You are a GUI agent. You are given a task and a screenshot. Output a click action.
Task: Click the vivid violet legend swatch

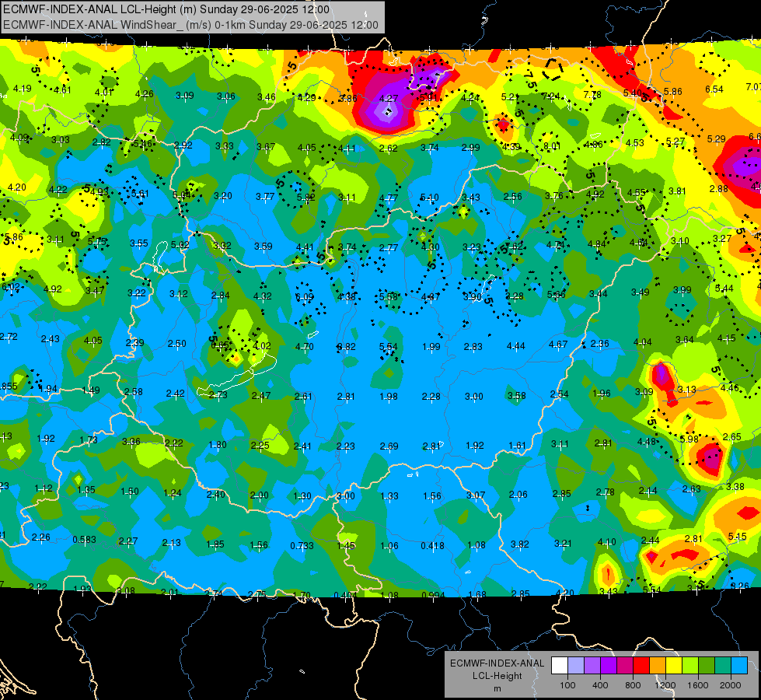click(x=609, y=666)
